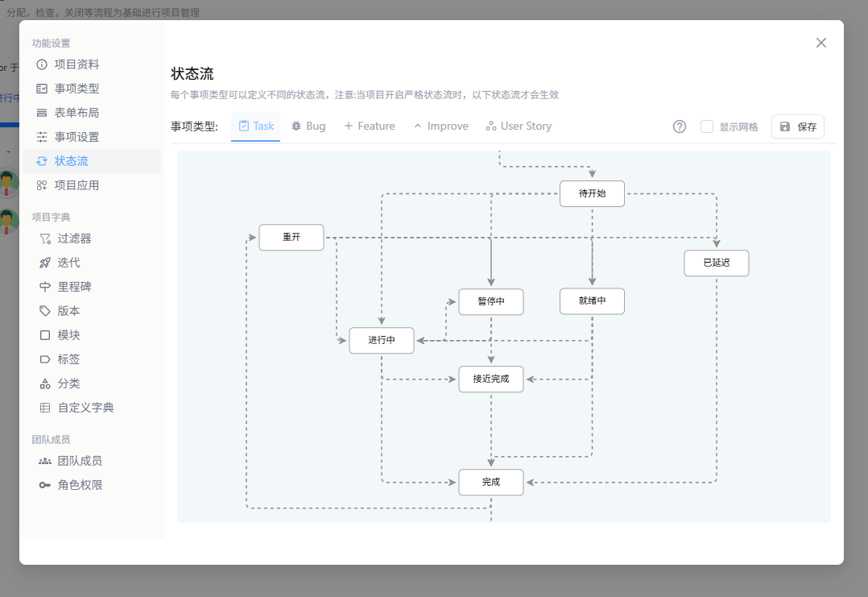Click the bug icon in Bug tab
868x597 pixels.
click(x=296, y=126)
